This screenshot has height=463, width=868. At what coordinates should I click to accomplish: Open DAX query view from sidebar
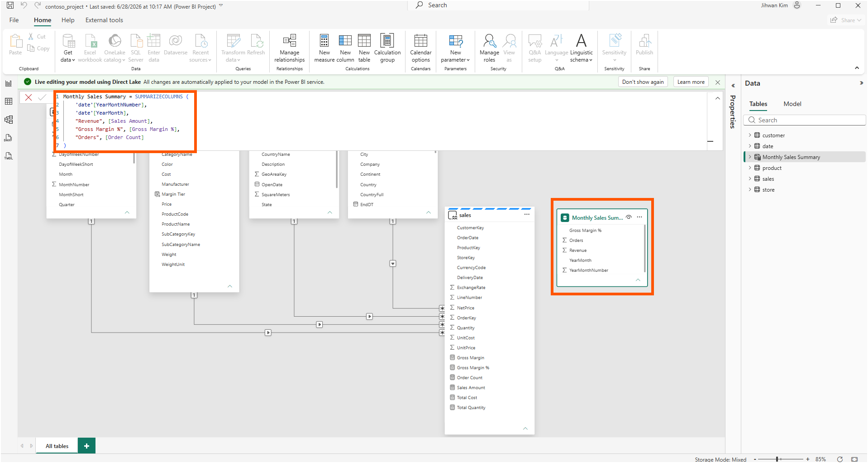[9, 138]
